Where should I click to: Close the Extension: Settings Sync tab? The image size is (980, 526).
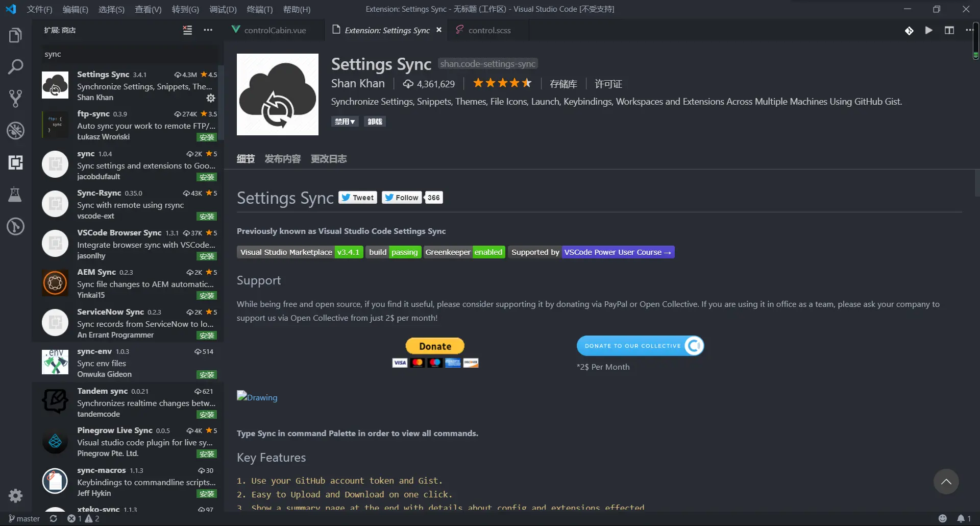click(x=439, y=30)
